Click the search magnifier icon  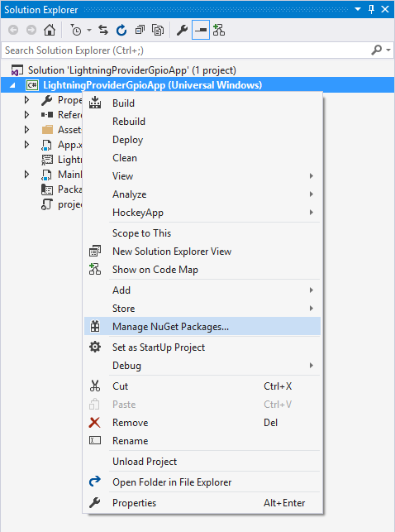point(376,50)
